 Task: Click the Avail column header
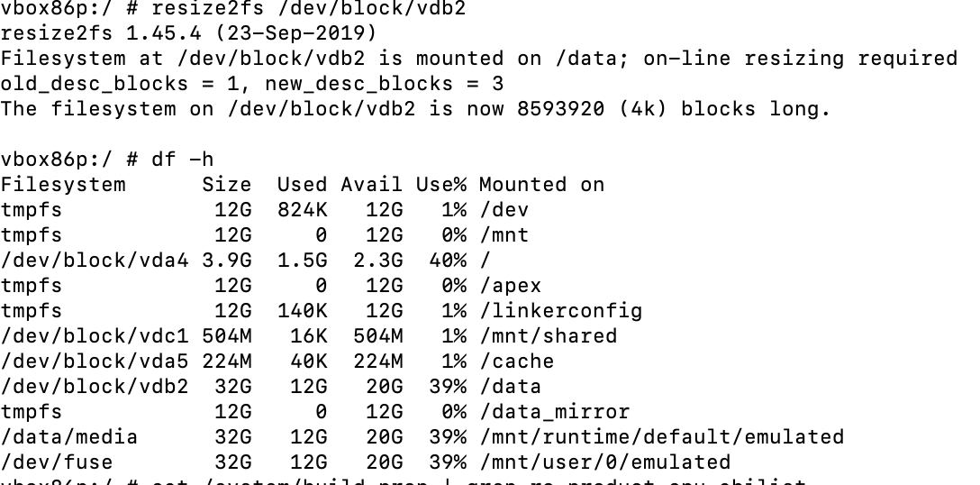pyautogui.click(x=371, y=185)
